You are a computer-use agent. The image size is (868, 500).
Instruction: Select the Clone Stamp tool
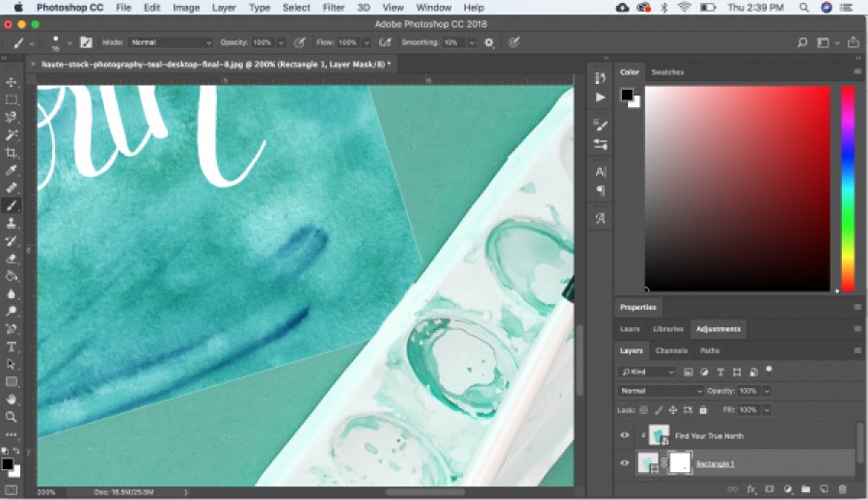coord(12,223)
